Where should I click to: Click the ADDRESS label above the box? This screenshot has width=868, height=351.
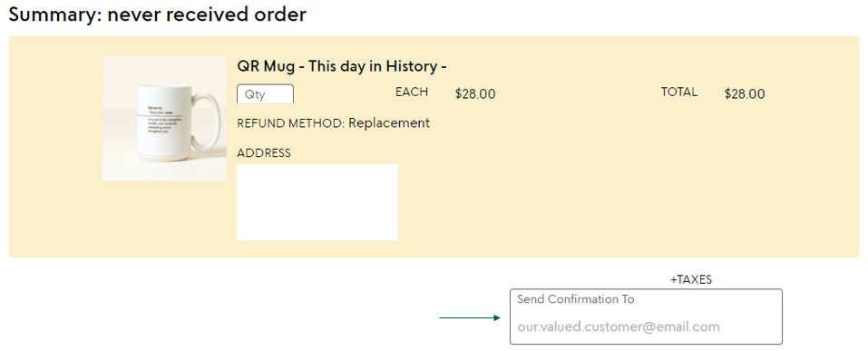point(264,153)
